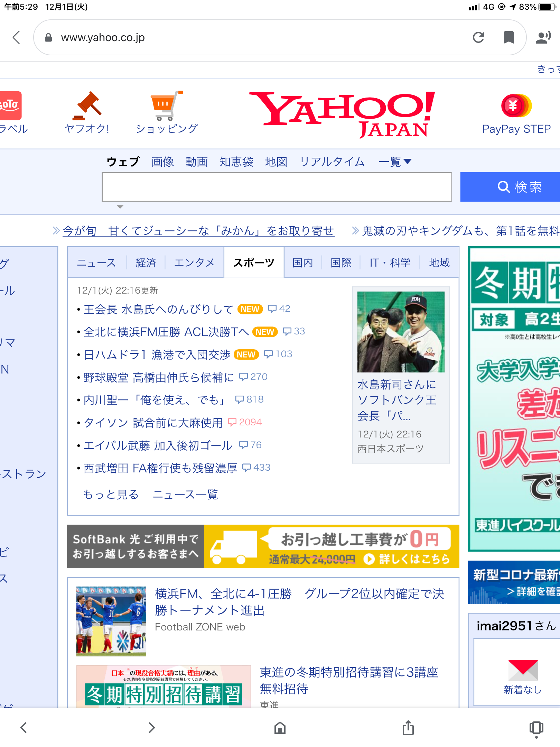Tap the share icon in bottom toolbar
This screenshot has height=747, width=560.
pos(408,728)
